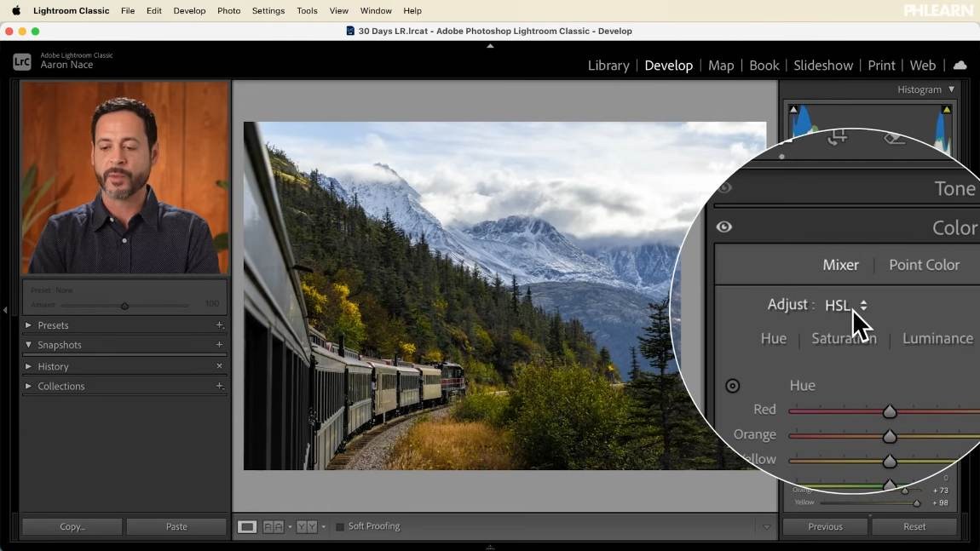Open Reference view options arrow

click(290, 527)
